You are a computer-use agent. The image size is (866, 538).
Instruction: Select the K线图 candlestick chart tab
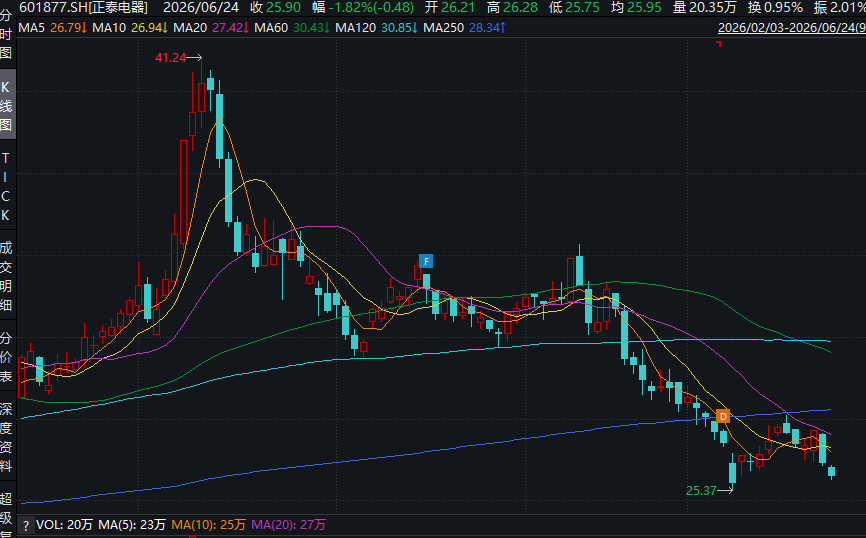[x=6, y=105]
